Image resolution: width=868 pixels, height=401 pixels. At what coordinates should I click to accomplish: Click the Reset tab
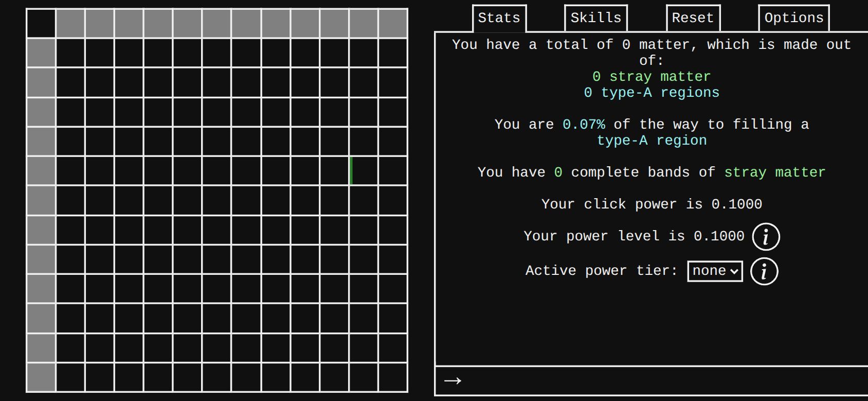693,18
